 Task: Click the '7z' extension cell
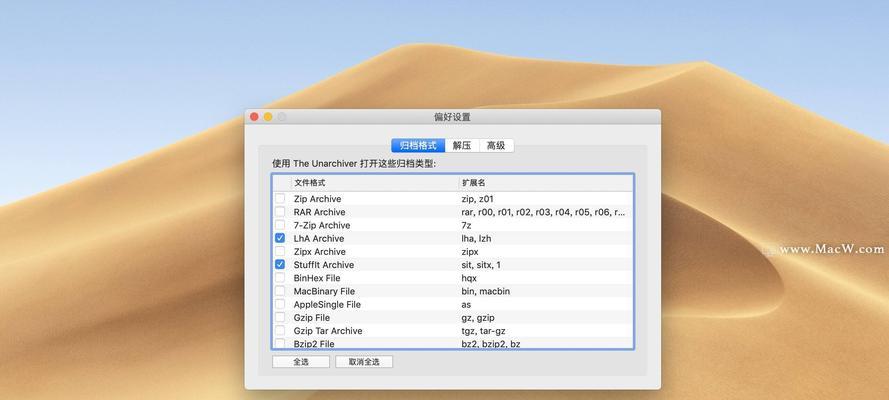(x=467, y=225)
